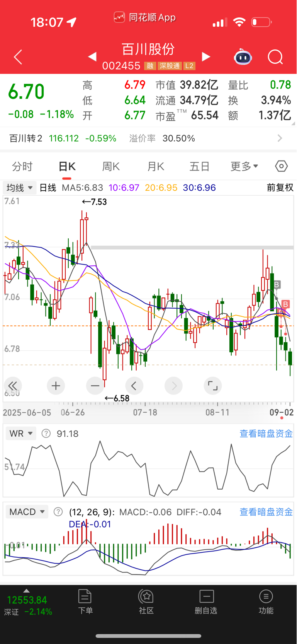The height and width of the screenshot is (644, 297).
Task: Jump to earliest data double-left arrow
Action: [13, 386]
